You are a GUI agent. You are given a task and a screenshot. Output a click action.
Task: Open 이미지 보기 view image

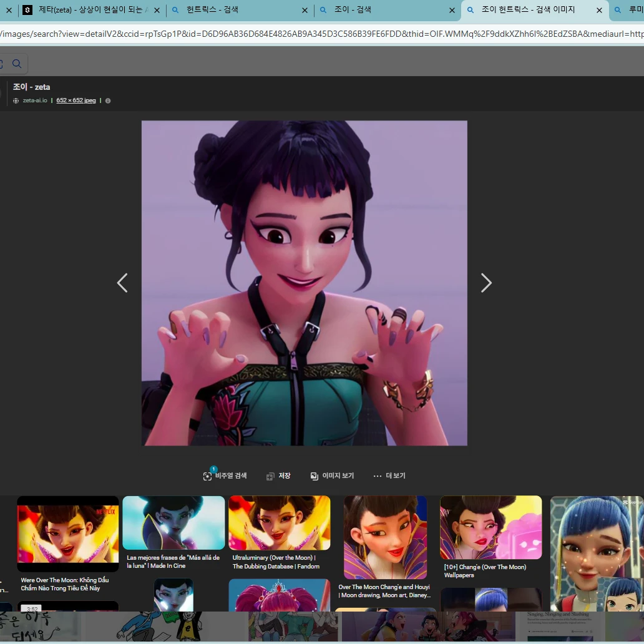[x=332, y=476]
